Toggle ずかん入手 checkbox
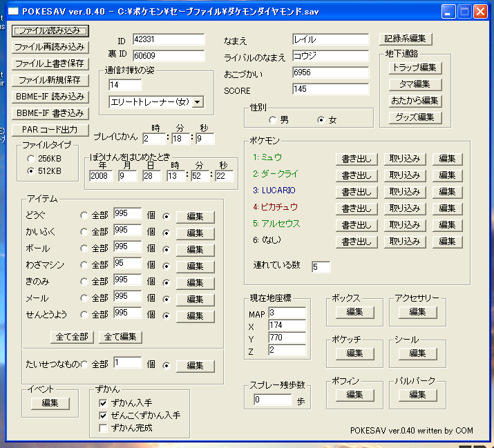Screen dimensions: 494x448 point(103,403)
